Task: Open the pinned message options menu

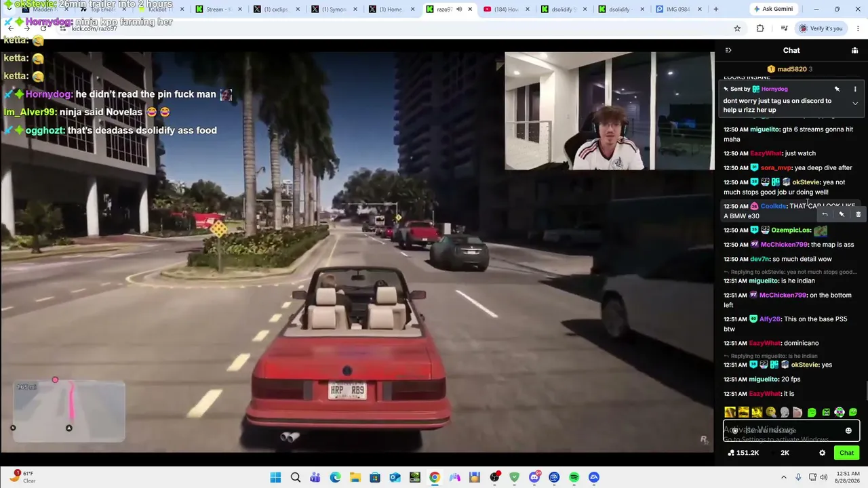Action: tap(855, 89)
